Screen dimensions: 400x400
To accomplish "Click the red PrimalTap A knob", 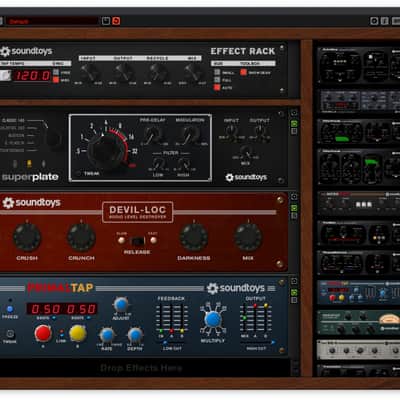I will [43, 333].
